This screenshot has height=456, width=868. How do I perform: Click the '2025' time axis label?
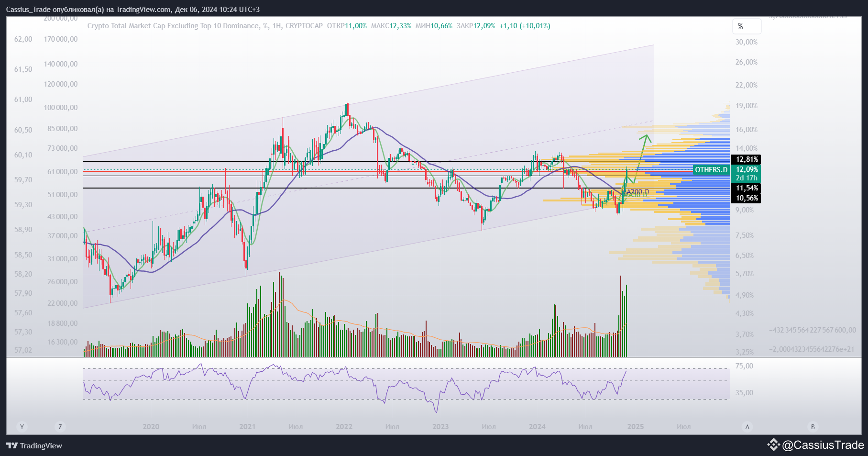636,427
